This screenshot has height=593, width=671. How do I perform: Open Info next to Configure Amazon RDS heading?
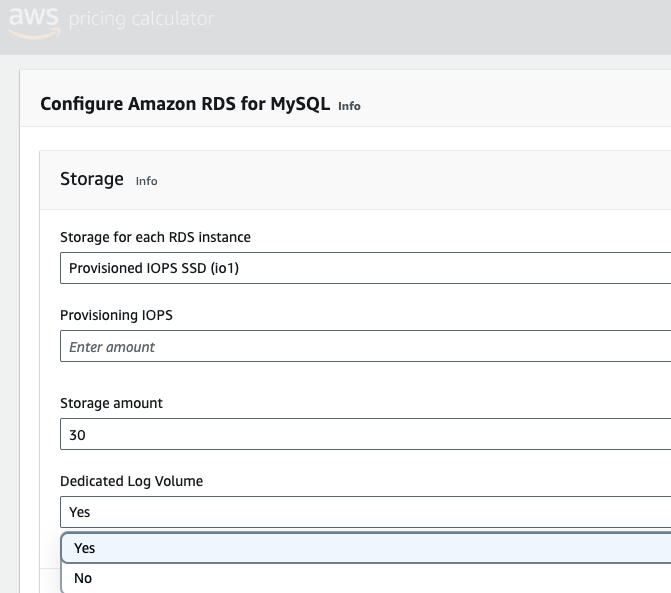pyautogui.click(x=349, y=105)
